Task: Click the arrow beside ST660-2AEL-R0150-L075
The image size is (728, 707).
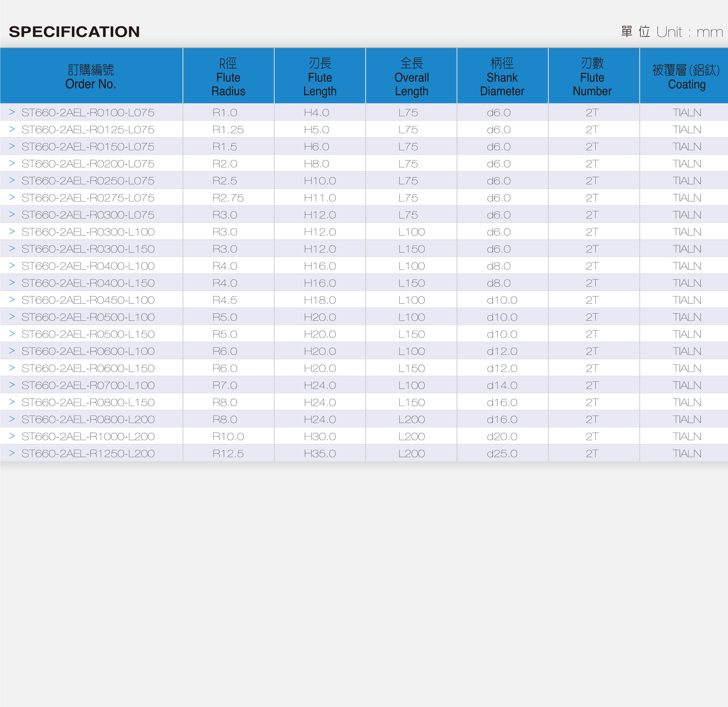Action: point(12,146)
